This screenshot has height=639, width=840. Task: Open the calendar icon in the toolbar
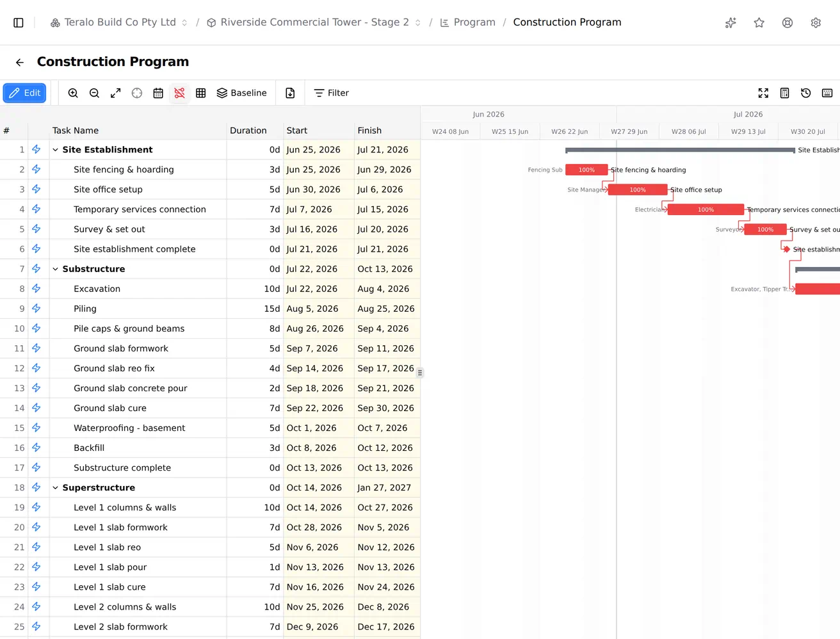pos(158,93)
